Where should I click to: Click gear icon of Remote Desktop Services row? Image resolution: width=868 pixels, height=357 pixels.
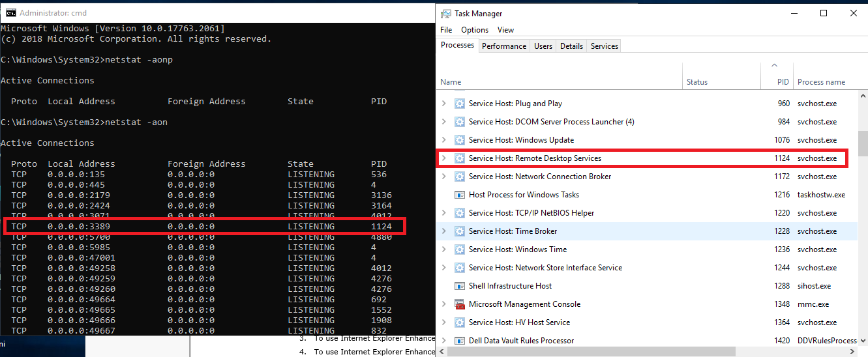459,158
